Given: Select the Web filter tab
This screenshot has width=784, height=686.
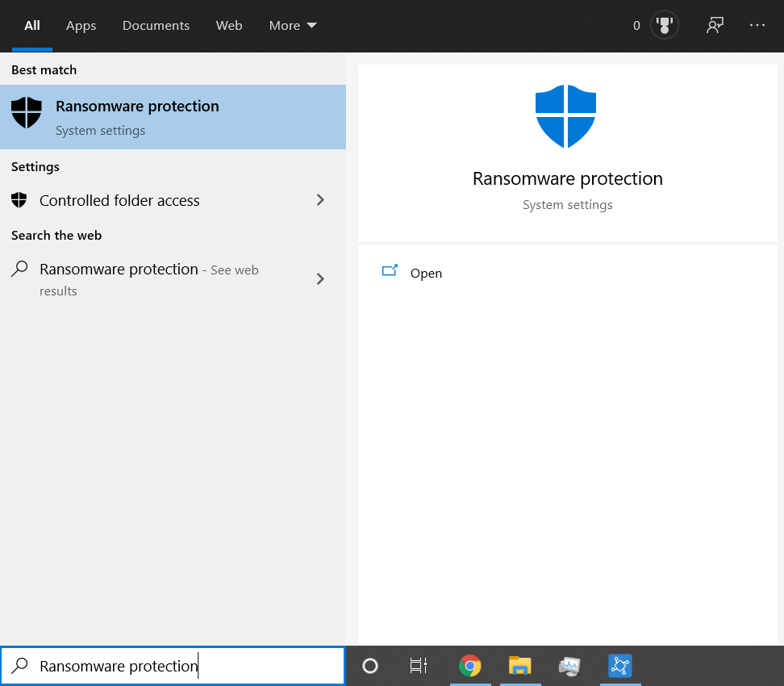Looking at the screenshot, I should tap(229, 26).
